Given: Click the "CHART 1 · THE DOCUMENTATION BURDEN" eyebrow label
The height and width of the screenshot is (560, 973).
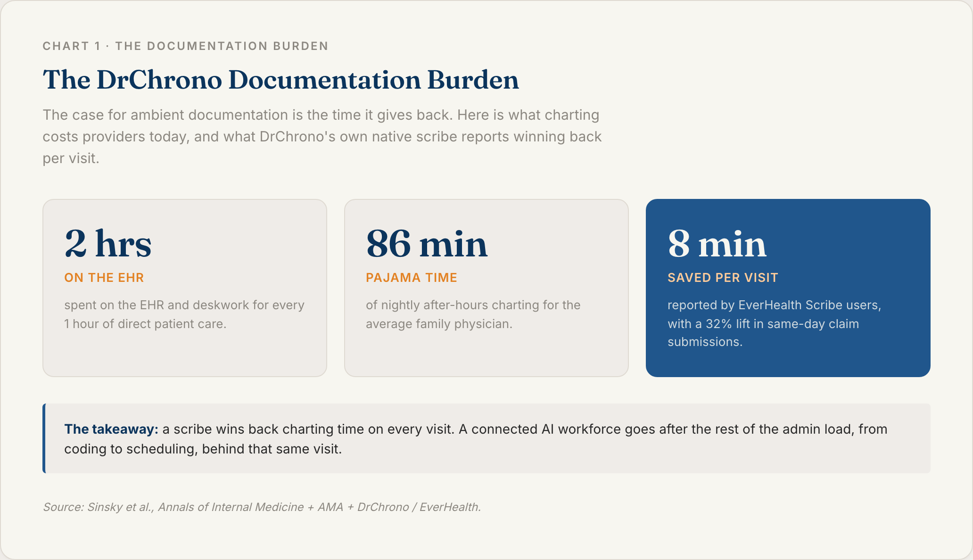Looking at the screenshot, I should click(185, 46).
